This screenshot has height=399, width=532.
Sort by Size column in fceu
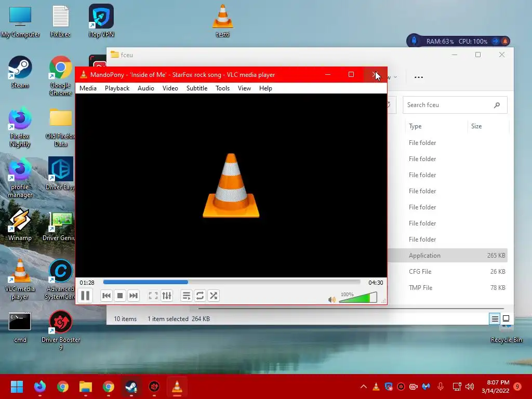tap(488, 126)
